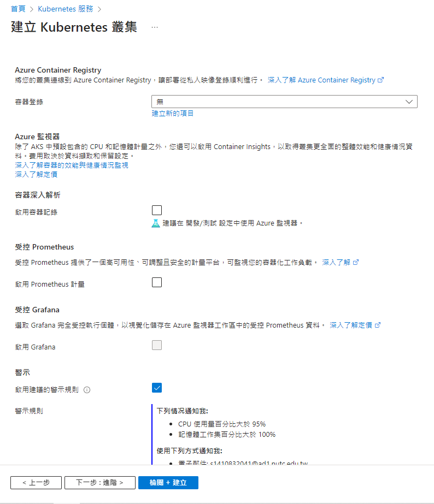
Task: Open 深入了解定價 link under Azure 監視器
Action: [36, 175]
